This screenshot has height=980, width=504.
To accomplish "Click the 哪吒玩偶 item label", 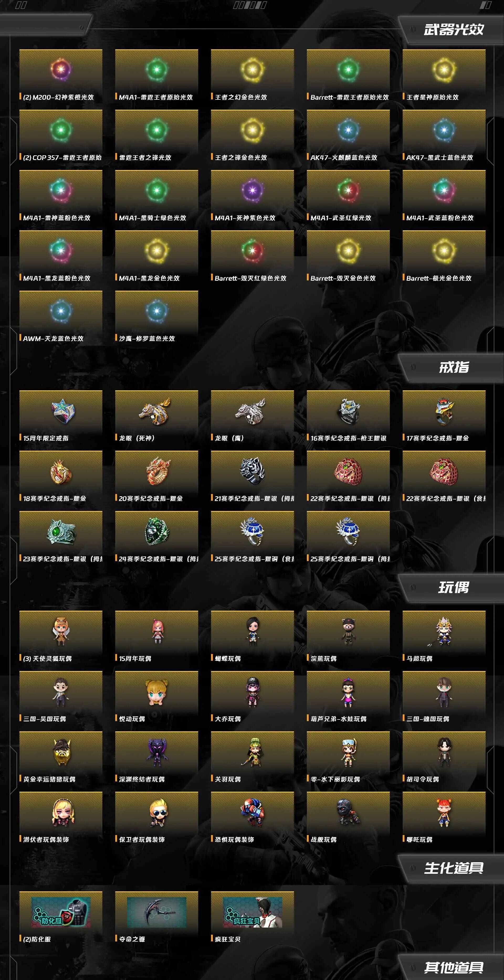I will (x=419, y=839).
